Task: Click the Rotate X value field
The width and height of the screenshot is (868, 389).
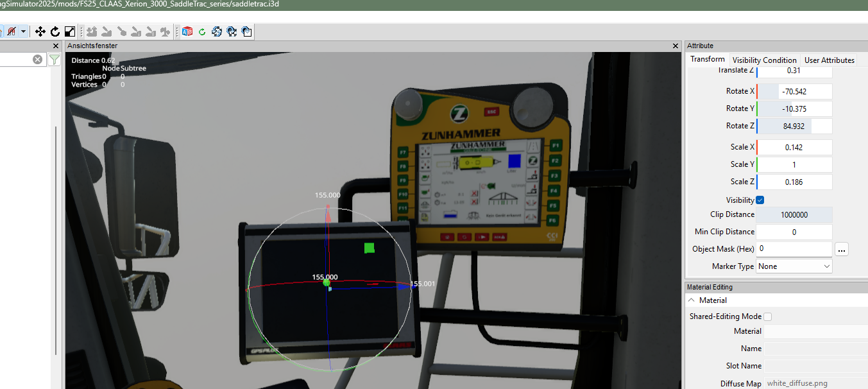Action: (794, 92)
